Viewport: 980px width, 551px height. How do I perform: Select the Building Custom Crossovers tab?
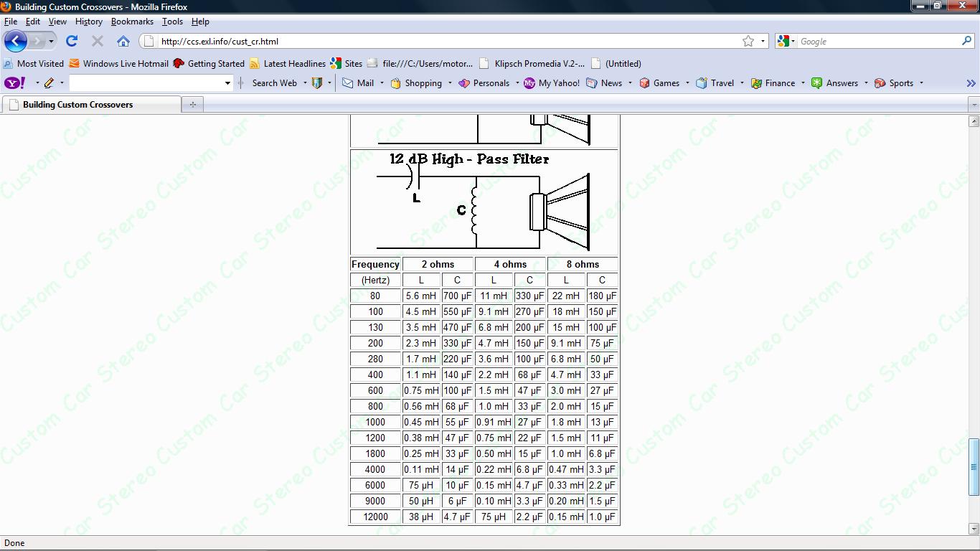tap(91, 105)
